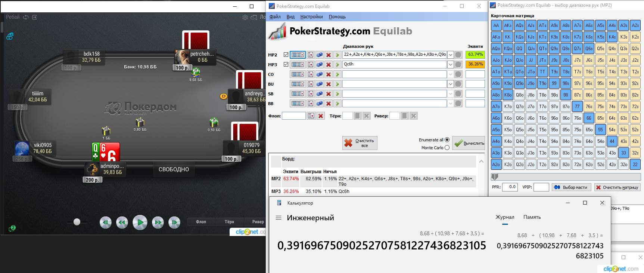
Task: Click Очистить все button
Action: pos(360,143)
